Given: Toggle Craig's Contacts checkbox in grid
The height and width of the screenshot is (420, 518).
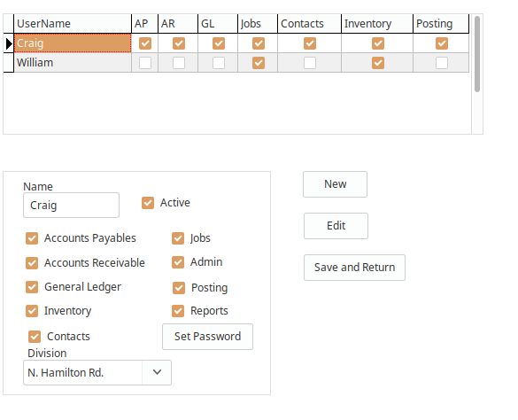Looking at the screenshot, I should [310, 43].
